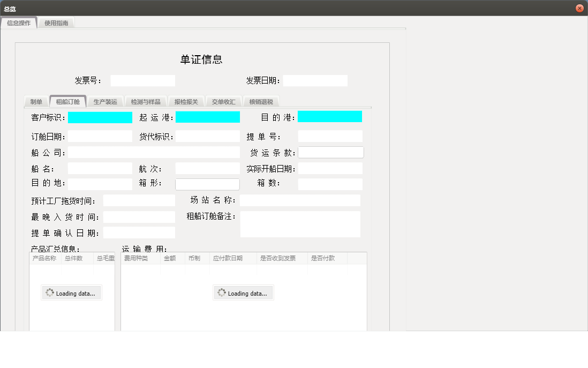Click the 是否收到发票 column header
This screenshot has width=588, height=368.
[x=279, y=257]
